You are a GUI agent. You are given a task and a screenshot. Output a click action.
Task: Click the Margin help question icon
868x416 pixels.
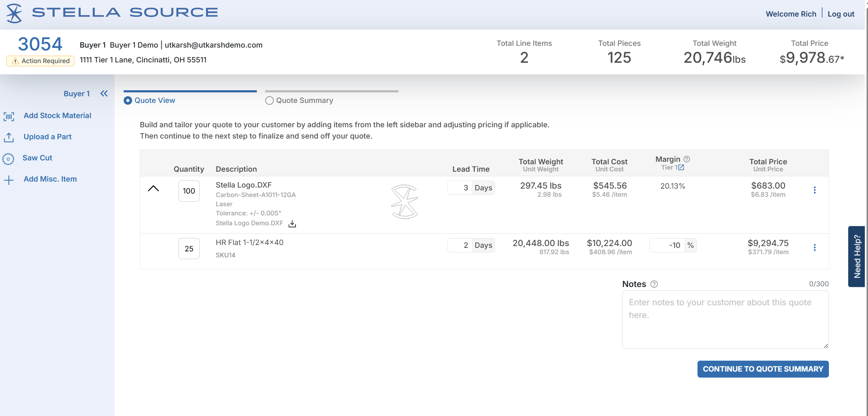click(687, 159)
